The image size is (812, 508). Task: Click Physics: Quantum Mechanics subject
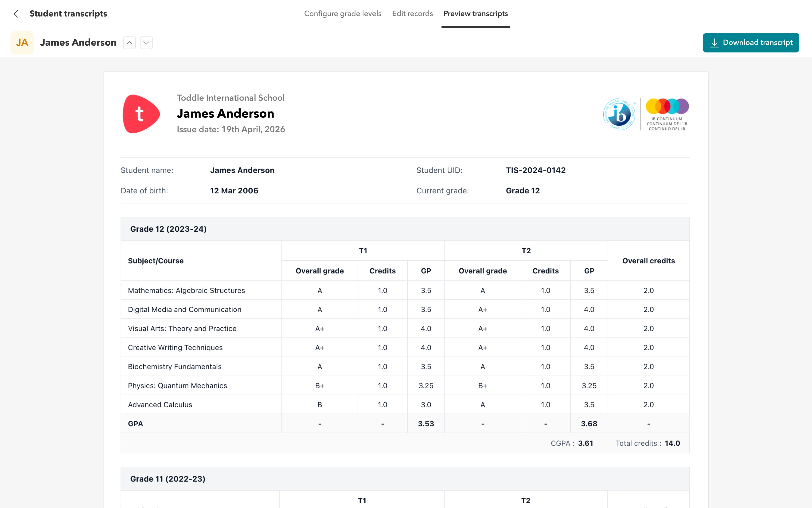177,386
